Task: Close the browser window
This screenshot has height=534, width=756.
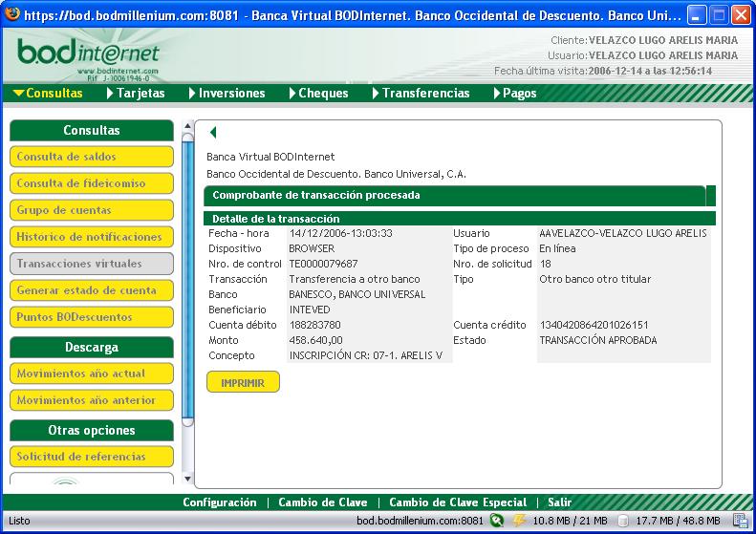Action: point(741,15)
